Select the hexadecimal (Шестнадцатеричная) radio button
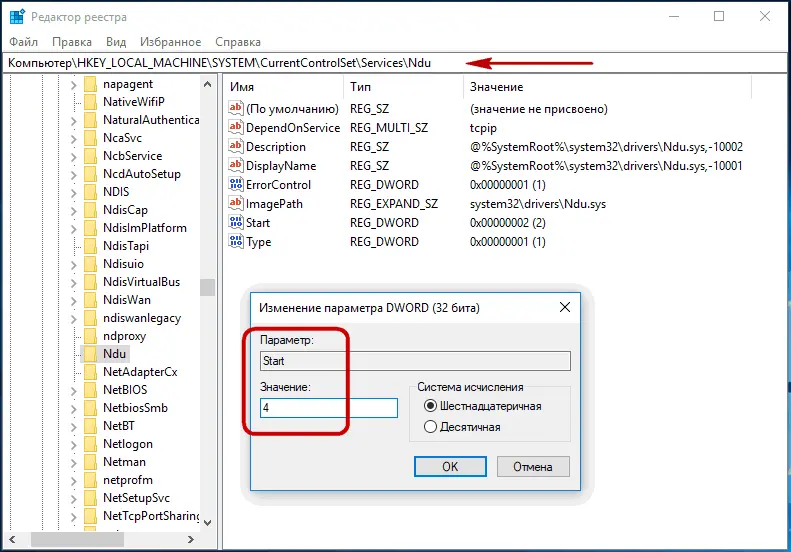The height and width of the screenshot is (552, 791). pyautogui.click(x=430, y=406)
